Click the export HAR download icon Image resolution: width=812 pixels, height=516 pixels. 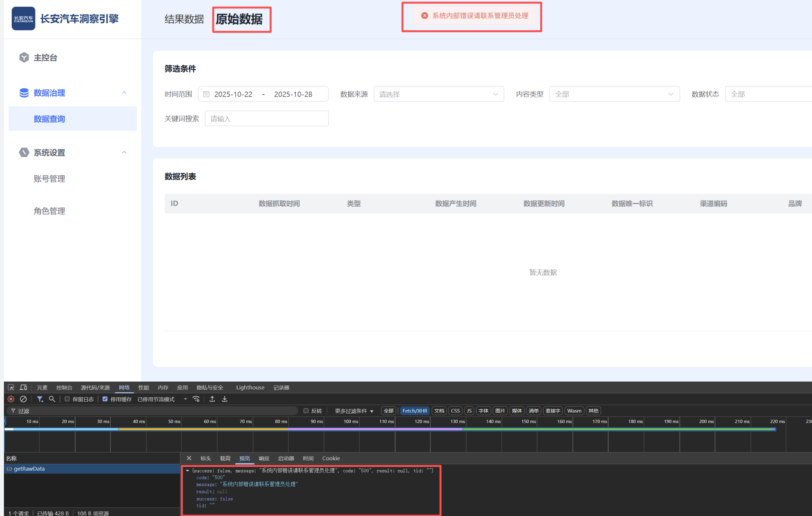pyautogui.click(x=225, y=399)
